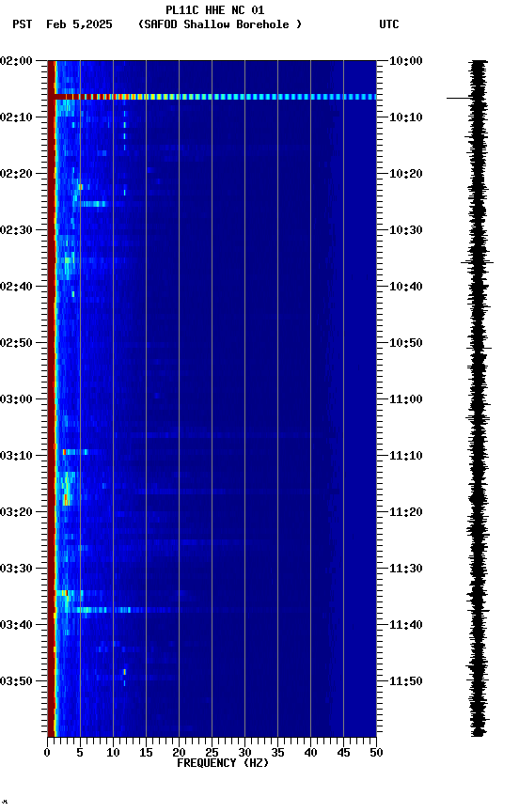Image resolution: width=519 pixels, height=812 pixels.
Task: Click the 10:40 UTC time label
Action: tap(406, 287)
